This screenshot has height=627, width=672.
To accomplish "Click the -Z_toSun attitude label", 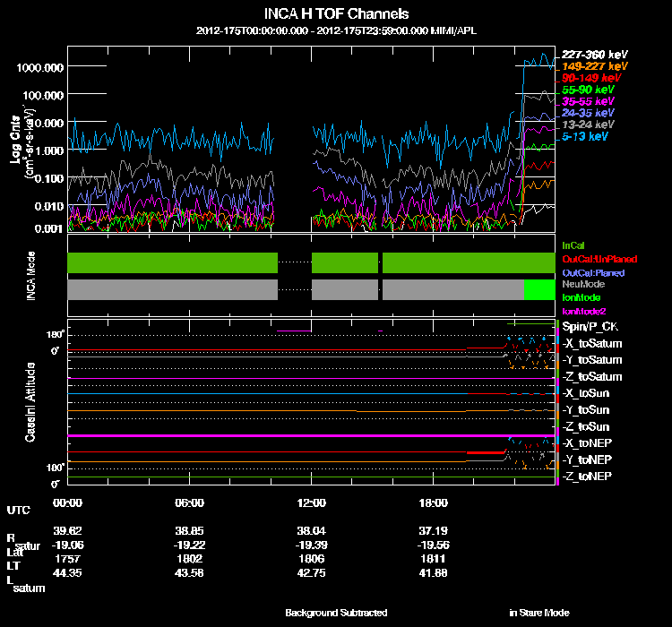I will [x=585, y=426].
